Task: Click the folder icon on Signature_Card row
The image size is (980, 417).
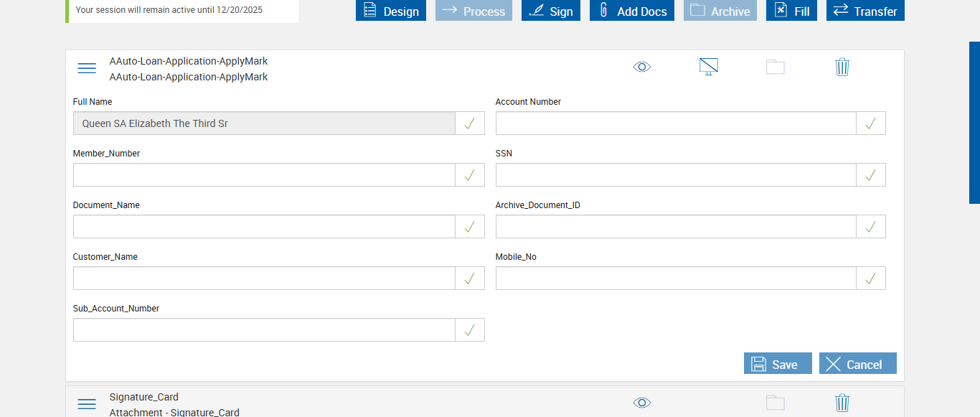Action: (776, 403)
